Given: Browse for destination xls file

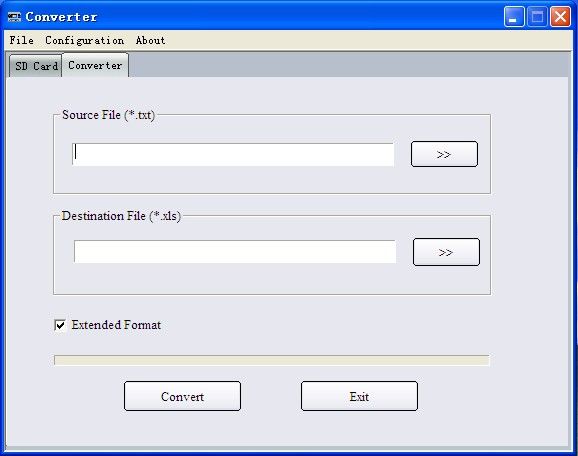Looking at the screenshot, I should (446, 252).
